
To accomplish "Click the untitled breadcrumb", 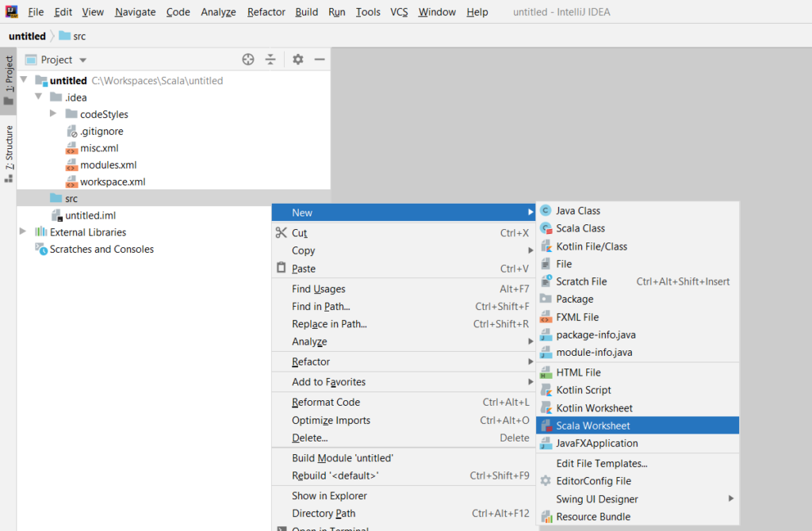I will (x=27, y=36).
